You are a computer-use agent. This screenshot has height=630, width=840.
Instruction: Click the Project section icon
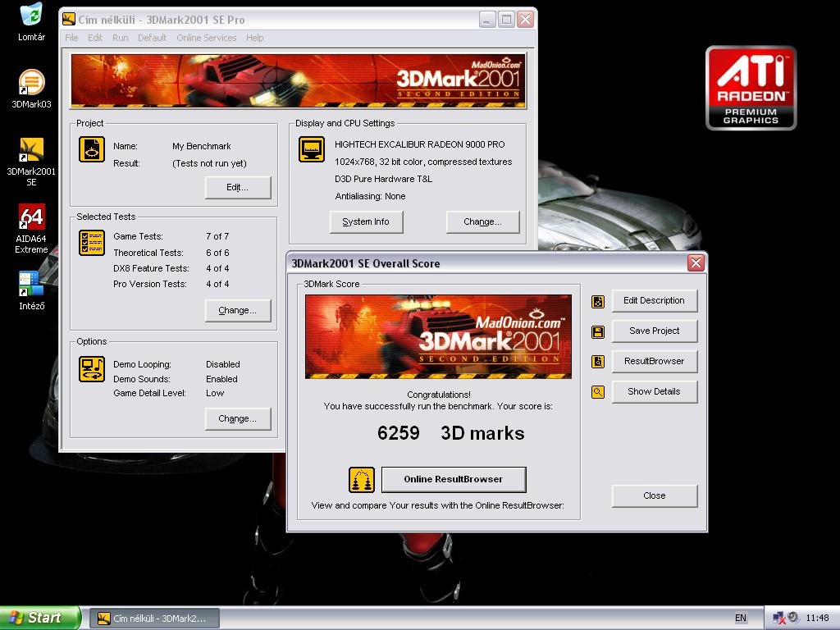[92, 149]
